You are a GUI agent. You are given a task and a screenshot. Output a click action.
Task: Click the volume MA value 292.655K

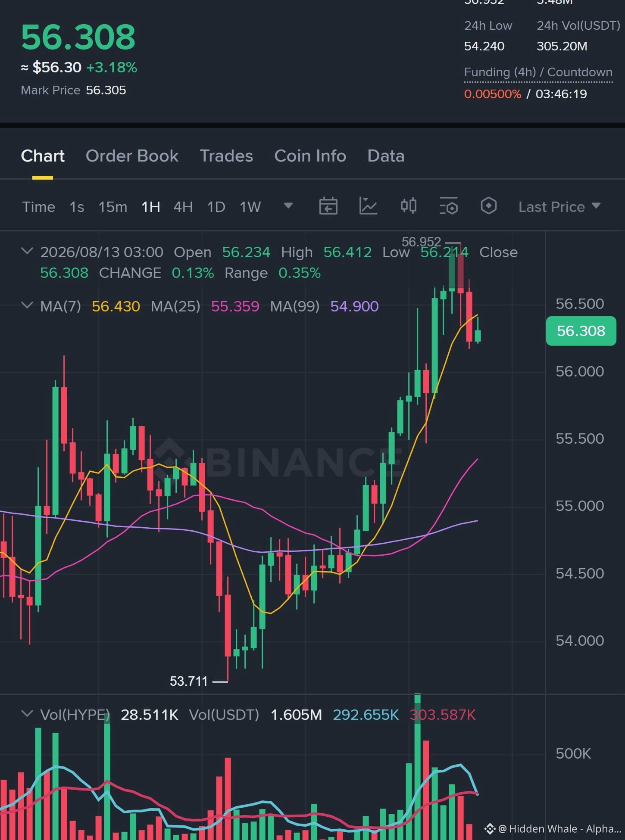pos(366,715)
